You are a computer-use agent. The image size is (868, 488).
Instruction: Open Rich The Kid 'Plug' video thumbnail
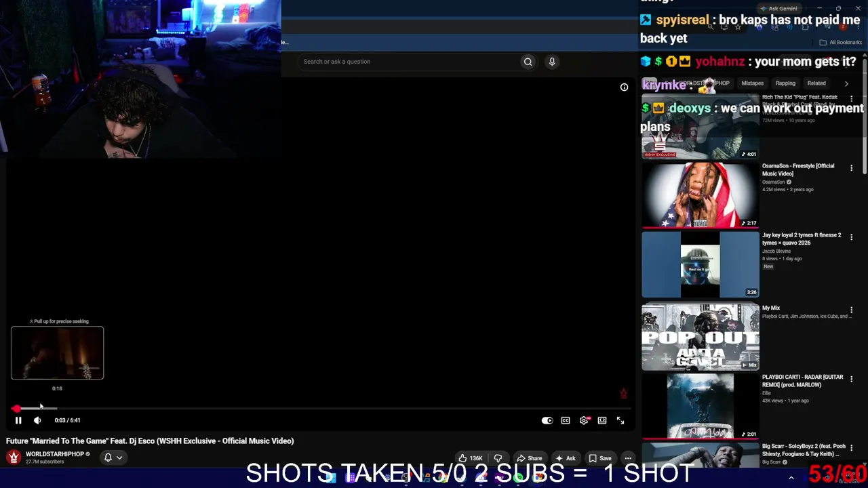(701, 127)
